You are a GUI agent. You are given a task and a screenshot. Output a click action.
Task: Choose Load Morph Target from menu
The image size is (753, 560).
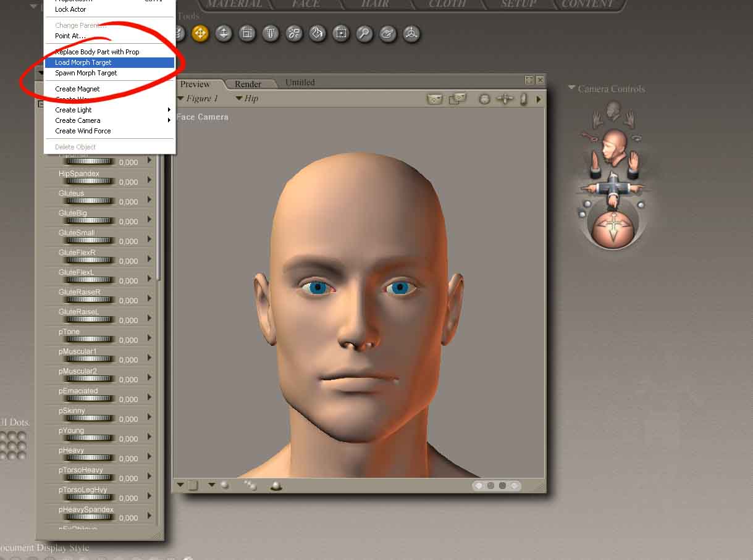[110, 62]
